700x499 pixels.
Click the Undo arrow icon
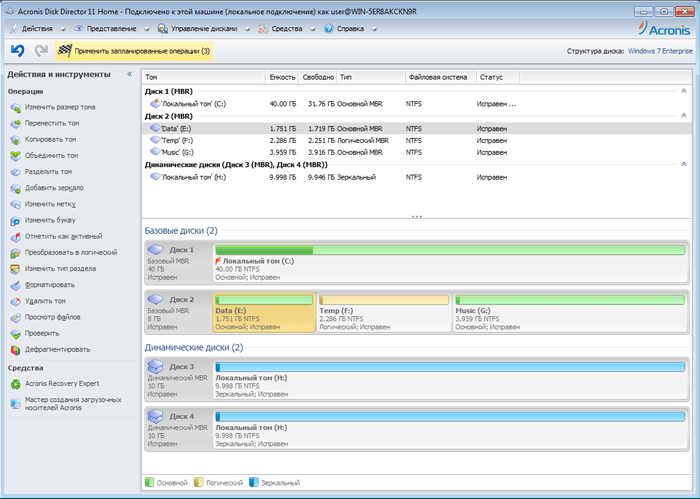[x=18, y=51]
